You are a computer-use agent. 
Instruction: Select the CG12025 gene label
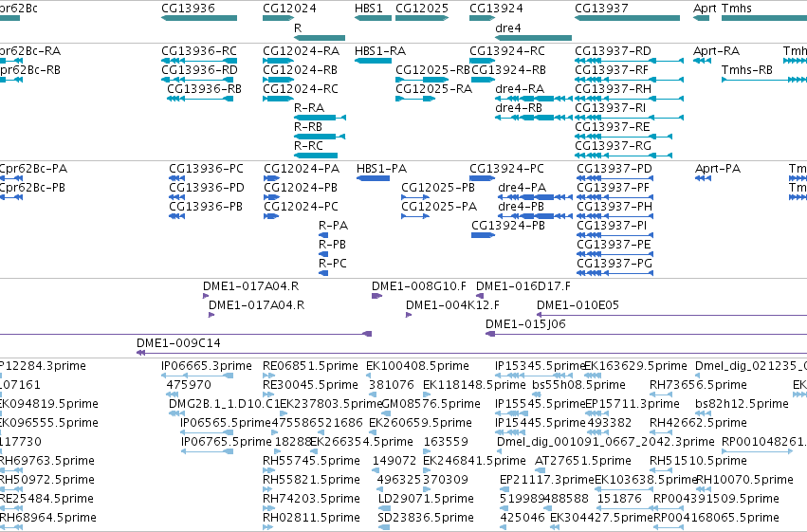tap(421, 9)
